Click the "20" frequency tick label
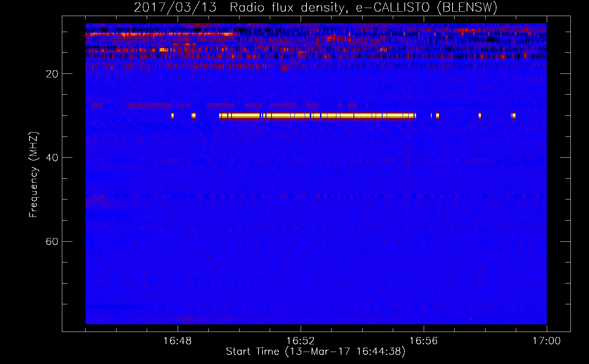The image size is (589, 364). tap(52, 74)
